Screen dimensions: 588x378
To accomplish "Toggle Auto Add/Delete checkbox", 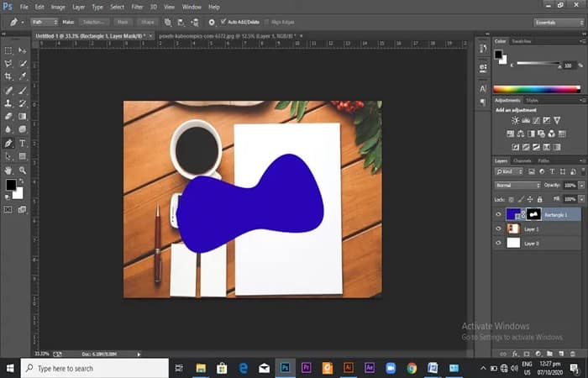I will [223, 22].
